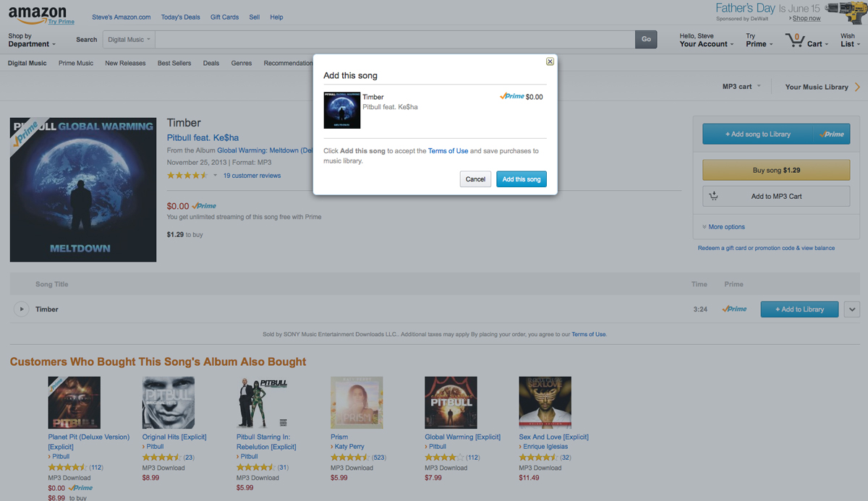Open the Sex And Love album cover
868x501 pixels.
pyautogui.click(x=545, y=403)
